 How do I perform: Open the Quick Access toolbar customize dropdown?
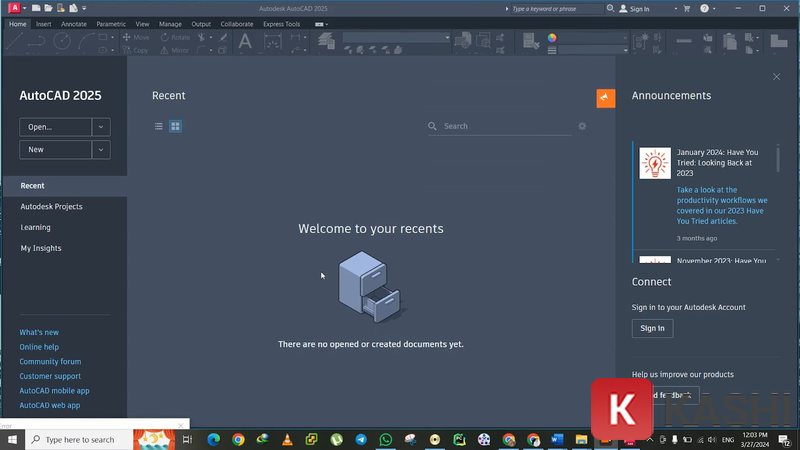coord(84,8)
